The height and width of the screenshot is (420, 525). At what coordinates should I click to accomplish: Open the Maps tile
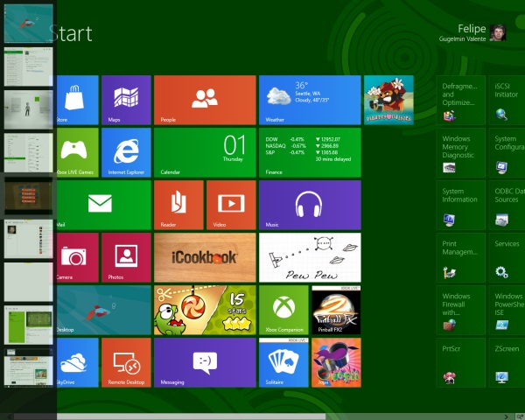pos(126,100)
